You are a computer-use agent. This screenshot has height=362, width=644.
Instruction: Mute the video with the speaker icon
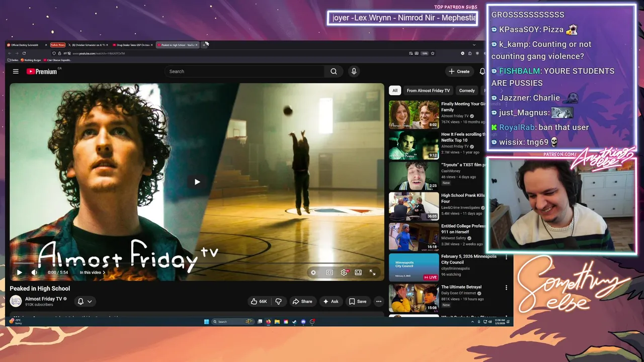34,273
